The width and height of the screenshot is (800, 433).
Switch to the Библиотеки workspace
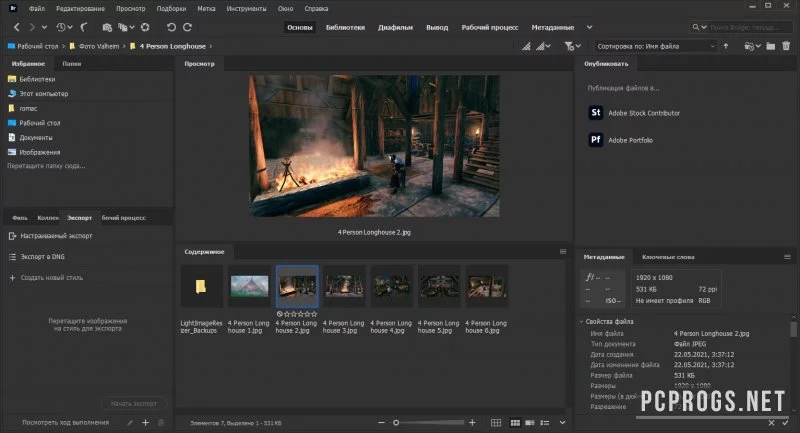coord(345,28)
